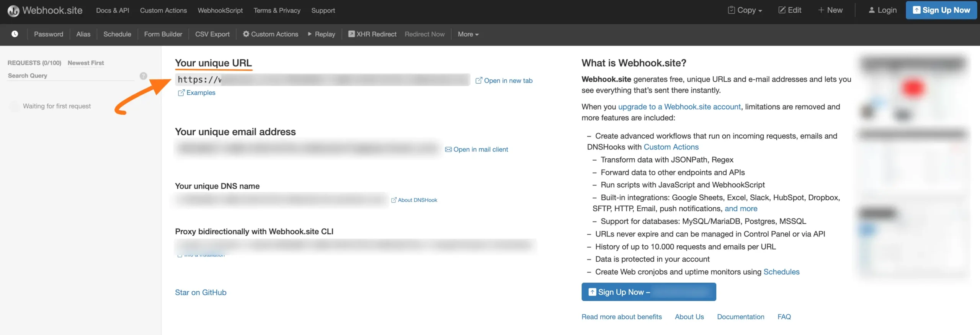Open the Password toolbar option
The height and width of the screenshot is (335, 980).
(x=49, y=34)
